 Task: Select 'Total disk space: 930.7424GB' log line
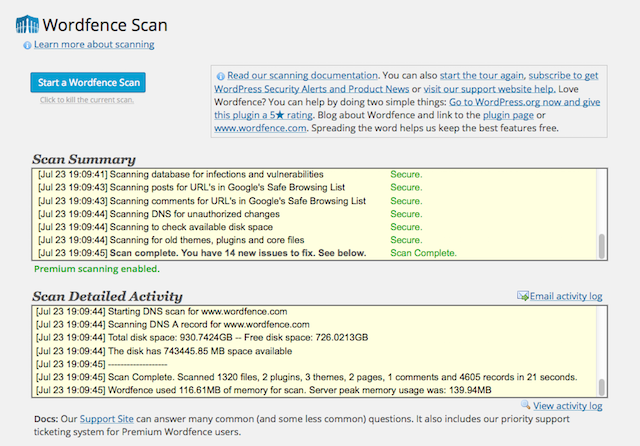click(x=202, y=337)
